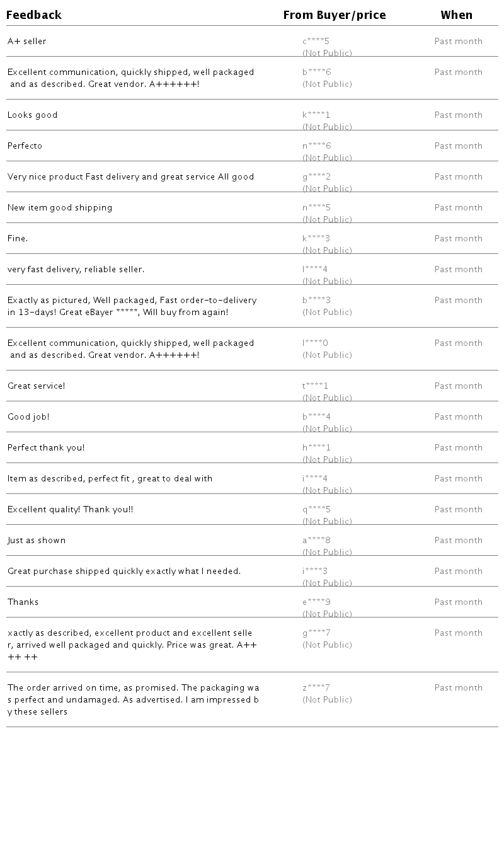Click 'Past month' beside the 'Thanks' feedback
Viewport: 504px width, 862px height.
tap(458, 602)
